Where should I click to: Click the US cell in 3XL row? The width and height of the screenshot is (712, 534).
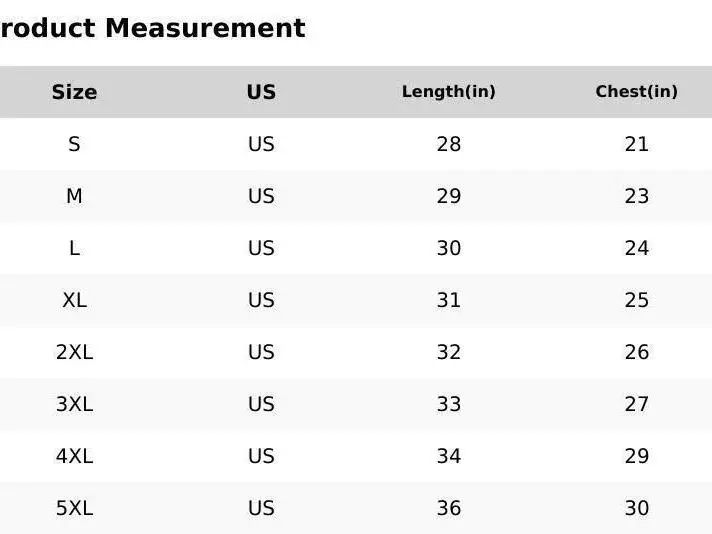(x=261, y=404)
